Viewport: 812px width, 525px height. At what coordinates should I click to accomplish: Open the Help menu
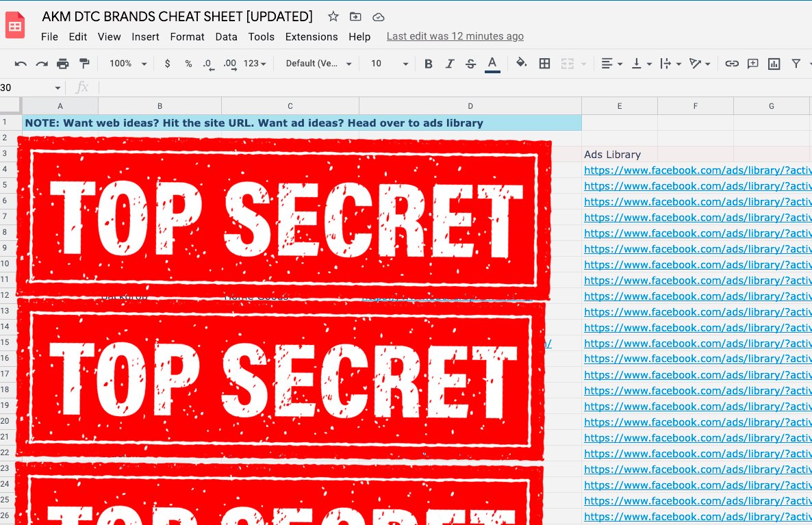click(359, 37)
